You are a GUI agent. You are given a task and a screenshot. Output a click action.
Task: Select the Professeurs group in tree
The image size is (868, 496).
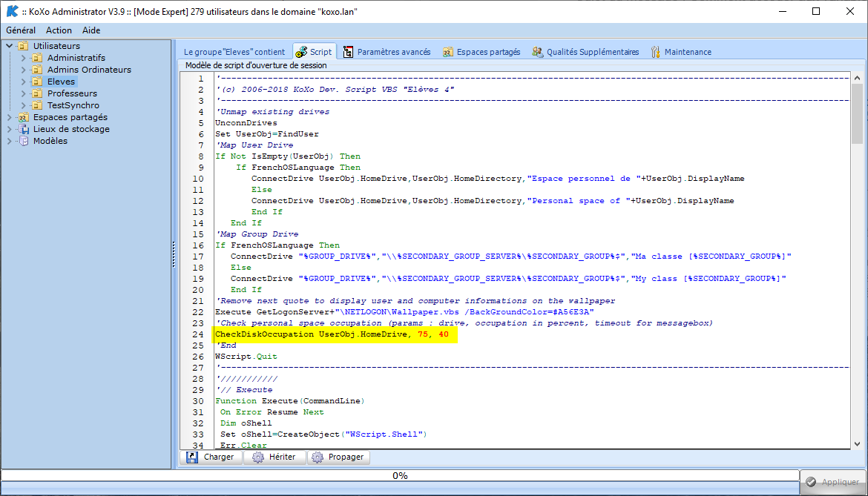coord(72,93)
